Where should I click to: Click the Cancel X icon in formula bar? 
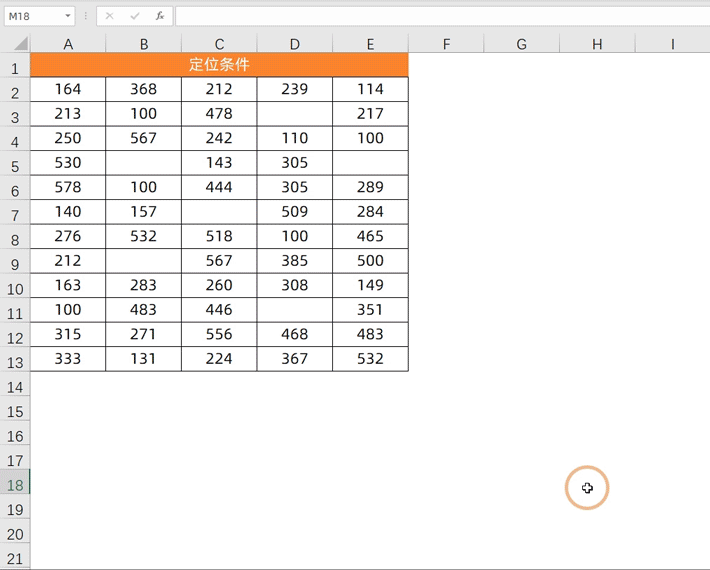[x=109, y=16]
